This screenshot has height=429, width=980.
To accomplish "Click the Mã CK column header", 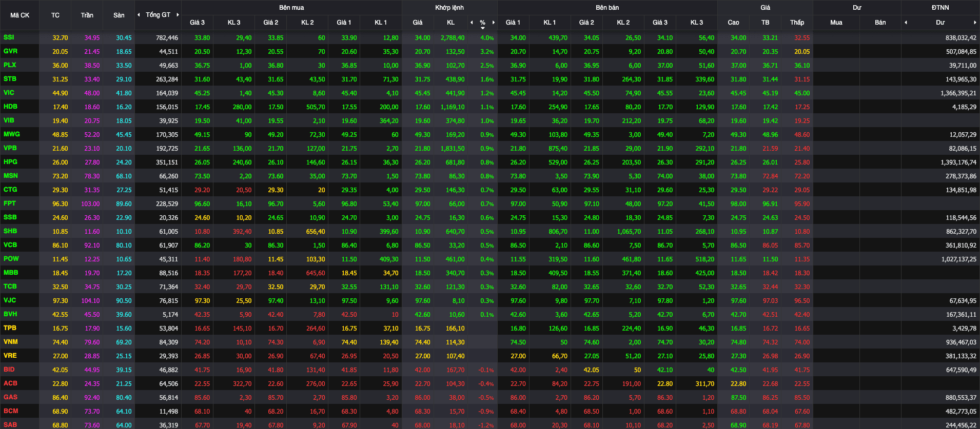I will point(19,15).
